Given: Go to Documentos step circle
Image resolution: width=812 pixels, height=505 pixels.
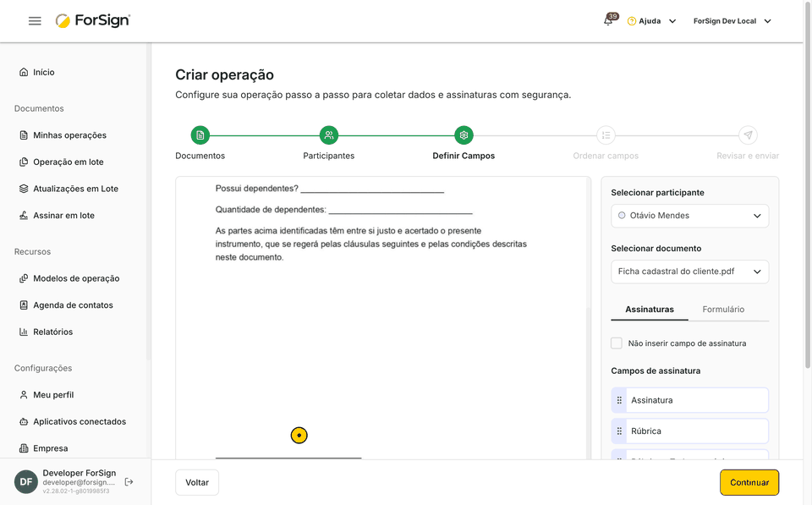Looking at the screenshot, I should click(200, 135).
